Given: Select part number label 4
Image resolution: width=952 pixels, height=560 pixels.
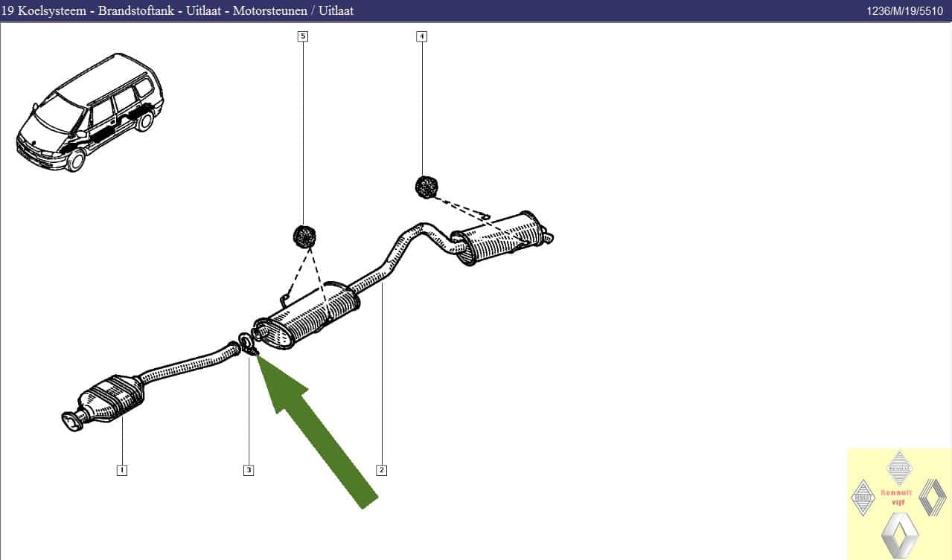Looking at the screenshot, I should coord(422,36).
